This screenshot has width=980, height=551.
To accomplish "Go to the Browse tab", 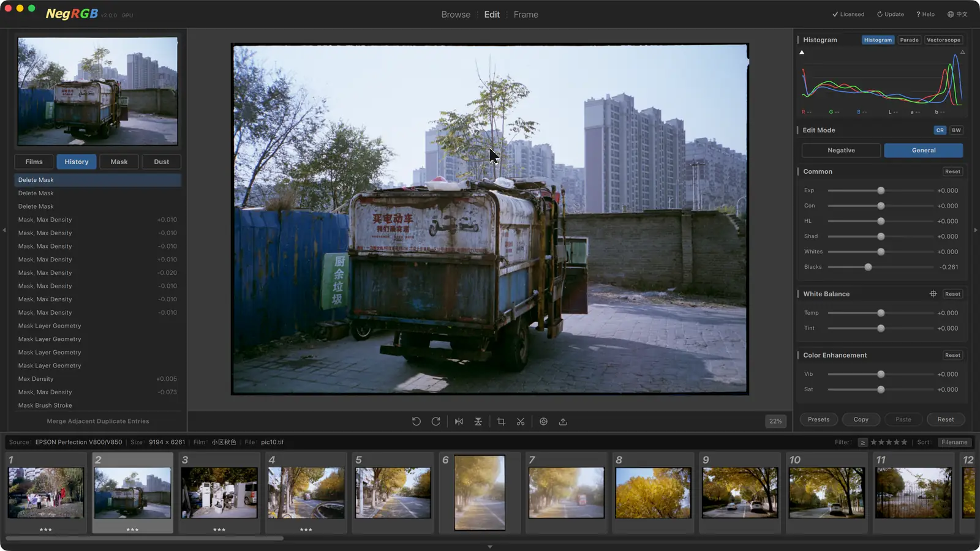I will coord(456,15).
